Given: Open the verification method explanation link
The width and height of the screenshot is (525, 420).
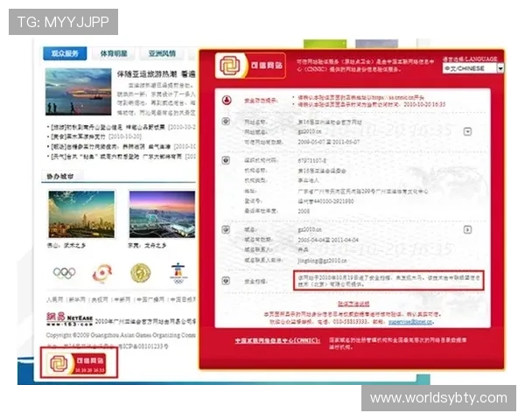Looking at the screenshot, I should [353, 304].
